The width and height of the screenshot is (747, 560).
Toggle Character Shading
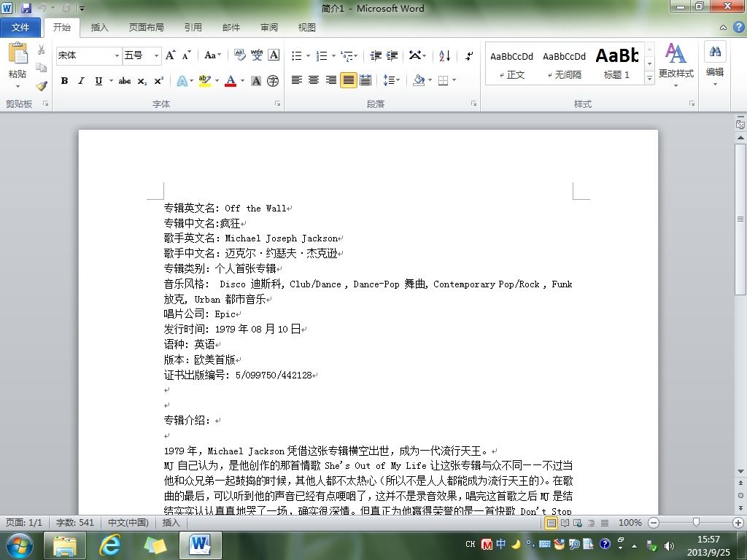[256, 81]
